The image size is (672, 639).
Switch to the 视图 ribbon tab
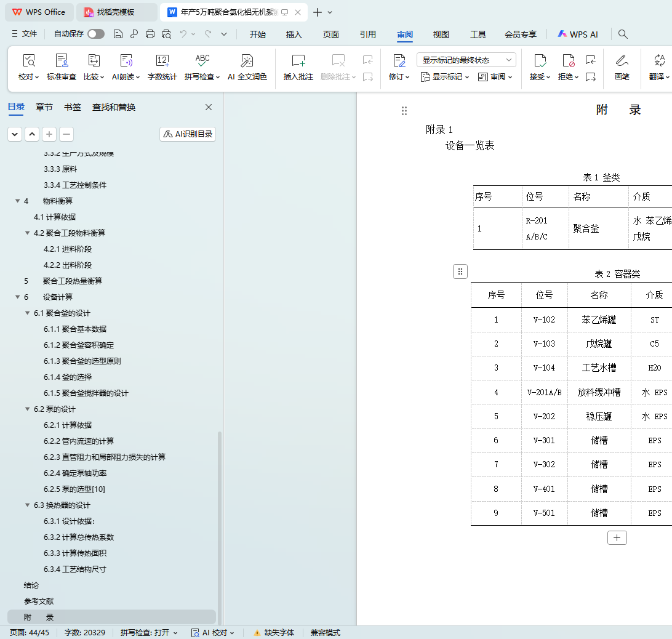pyautogui.click(x=441, y=34)
